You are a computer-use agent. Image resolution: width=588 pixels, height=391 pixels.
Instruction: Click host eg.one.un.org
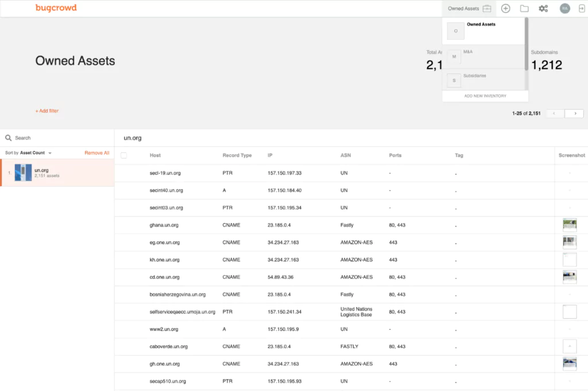click(x=165, y=242)
